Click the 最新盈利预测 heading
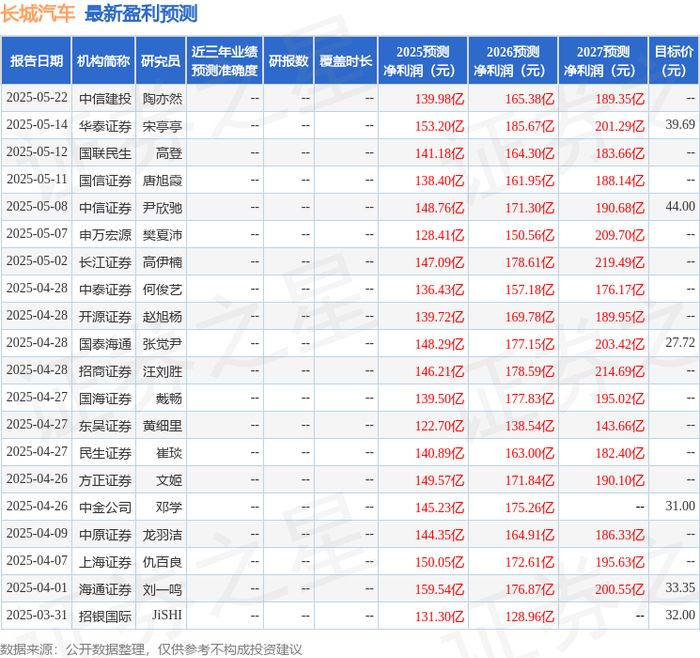The width and height of the screenshot is (700, 658). coord(141,13)
